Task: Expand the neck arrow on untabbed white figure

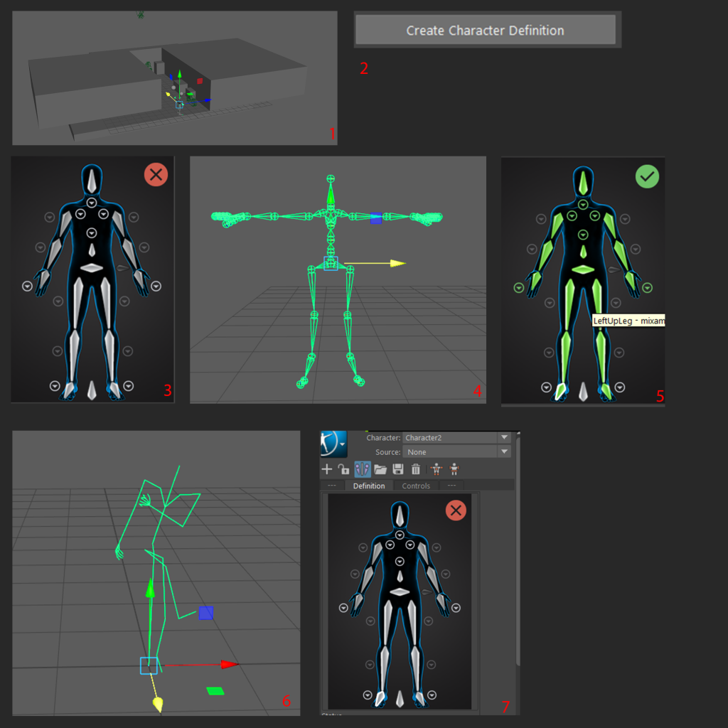Action: 92,203
